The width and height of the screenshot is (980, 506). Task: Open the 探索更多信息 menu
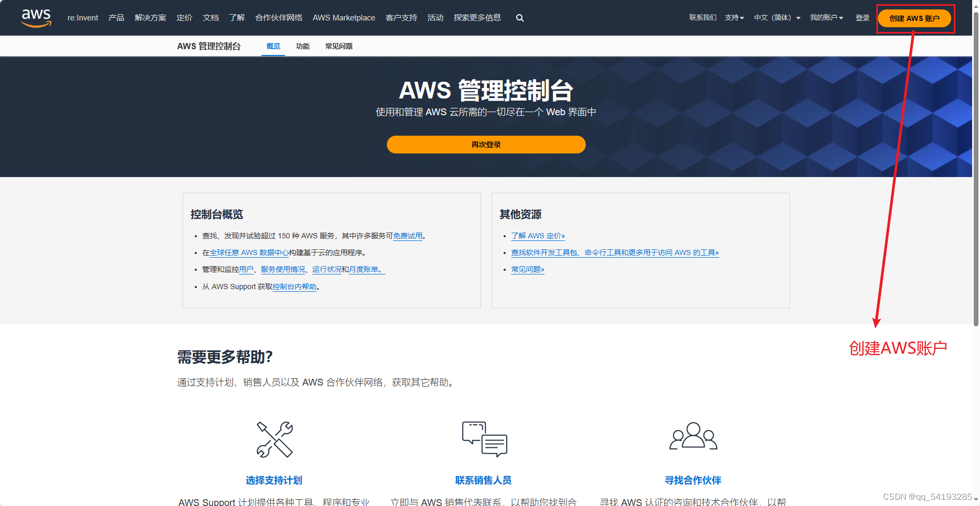click(x=477, y=18)
